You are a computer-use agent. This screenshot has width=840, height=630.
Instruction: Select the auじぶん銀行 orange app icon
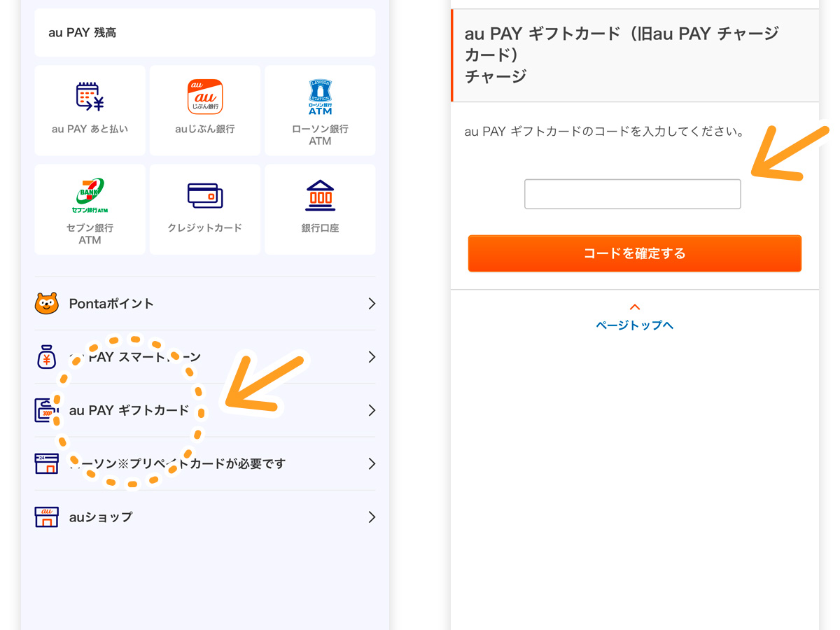point(205,97)
